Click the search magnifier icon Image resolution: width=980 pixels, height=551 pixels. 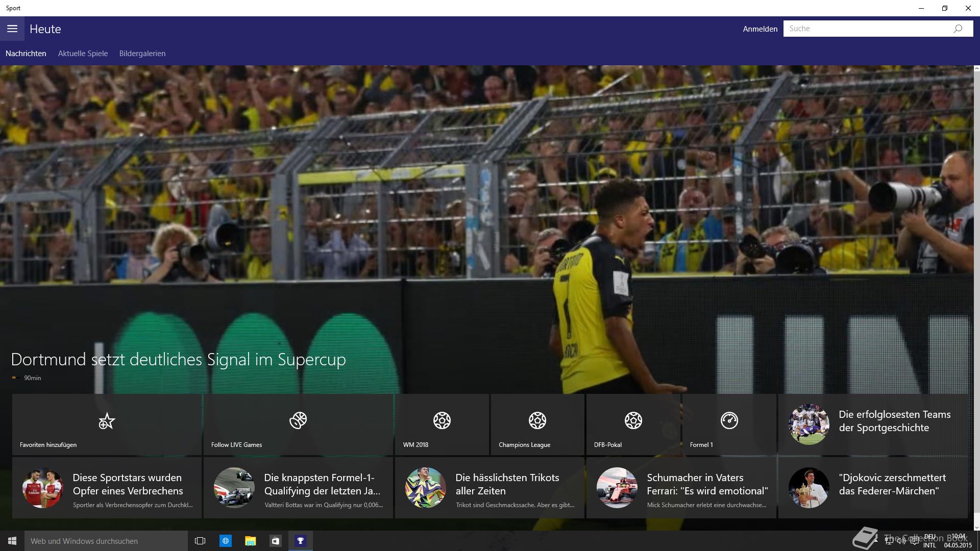958,29
